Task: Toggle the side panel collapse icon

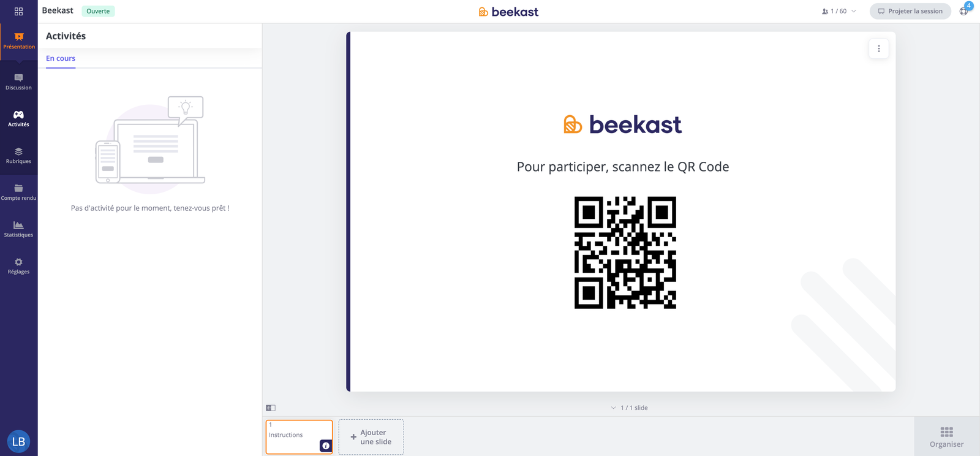Action: coord(271,408)
